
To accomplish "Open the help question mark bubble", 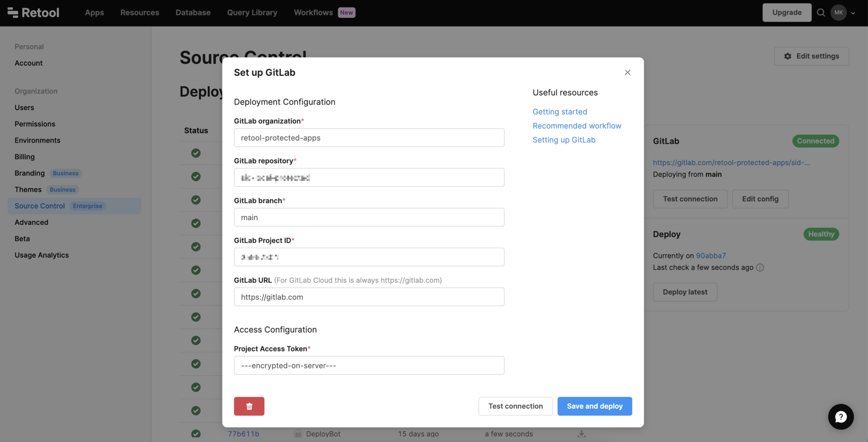I will tap(841, 417).
